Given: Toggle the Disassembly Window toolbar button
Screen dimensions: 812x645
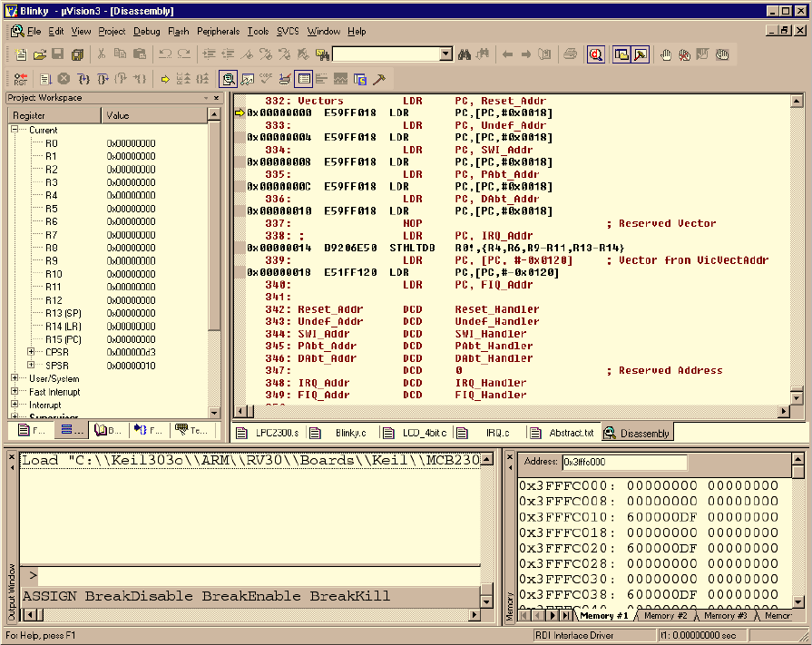Looking at the screenshot, I should pyautogui.click(x=227, y=79).
